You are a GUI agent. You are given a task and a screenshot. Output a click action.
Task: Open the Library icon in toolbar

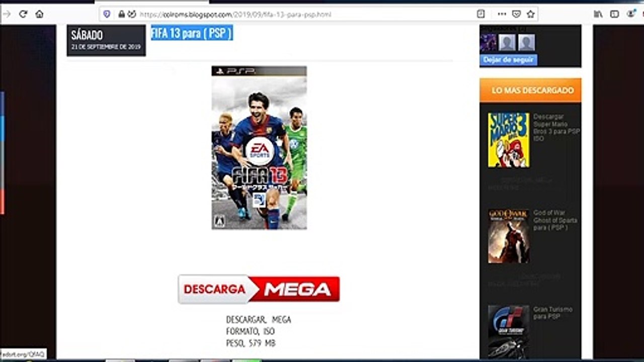[x=598, y=14]
